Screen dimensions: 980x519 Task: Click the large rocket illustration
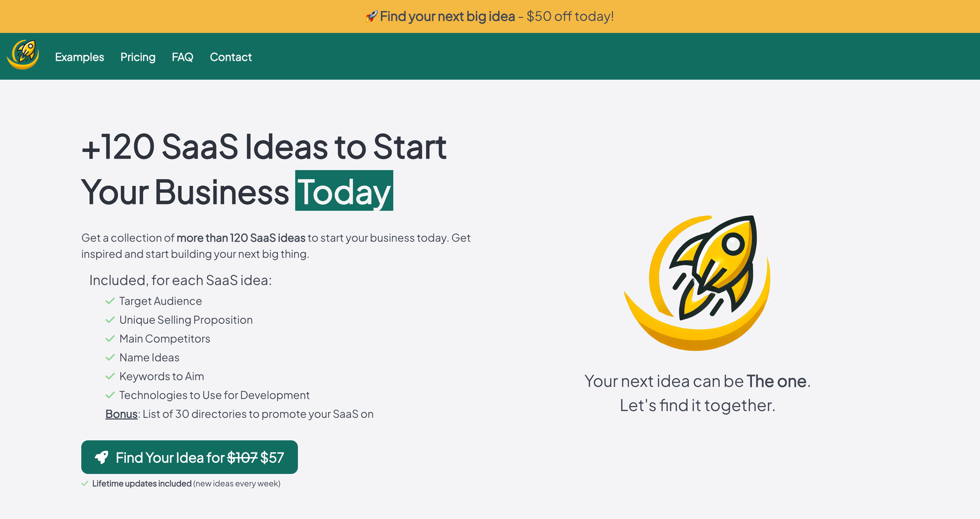point(697,282)
